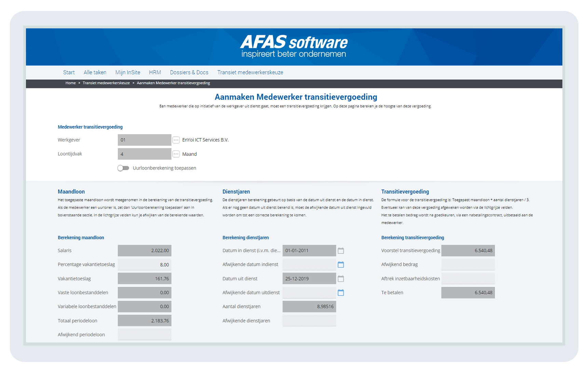Open the HRM menu
The width and height of the screenshot is (588, 377).
[x=155, y=72]
